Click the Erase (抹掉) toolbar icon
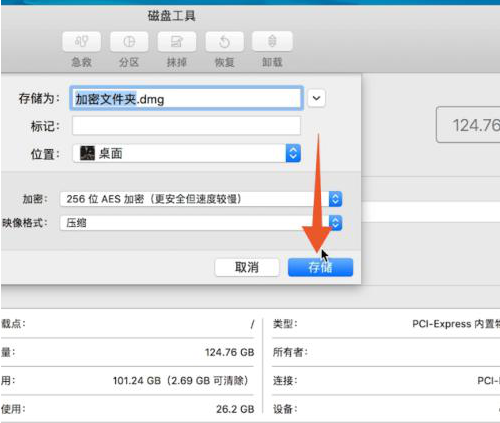 177,42
